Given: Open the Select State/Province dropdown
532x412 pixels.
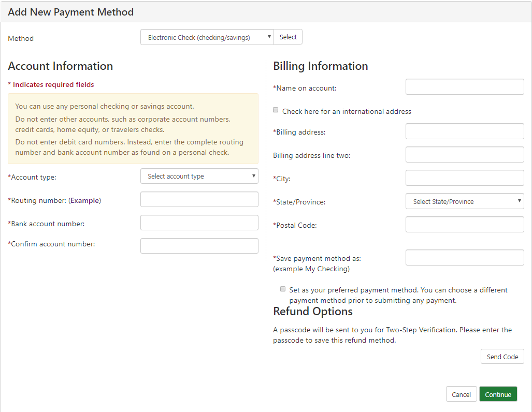Looking at the screenshot, I should [465, 201].
